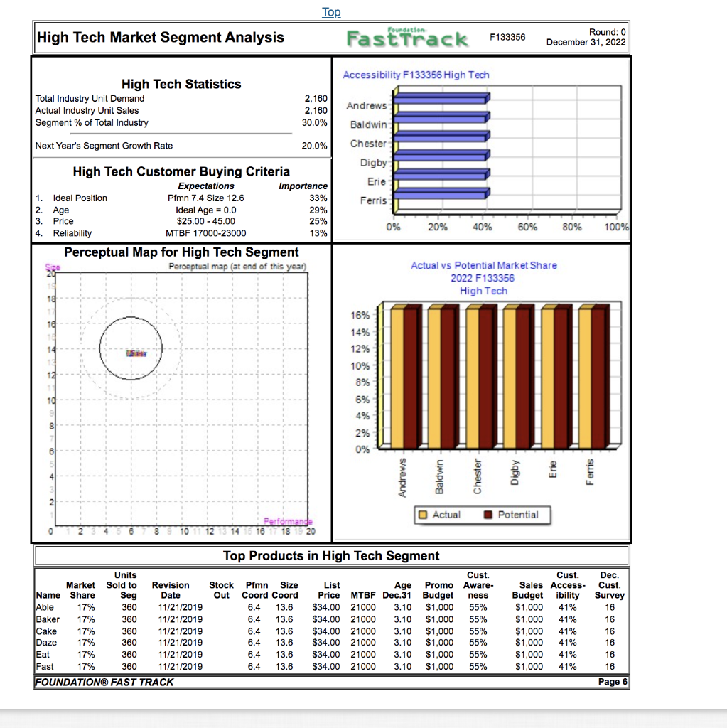Click the Foundation FastTrack logo

click(x=408, y=38)
